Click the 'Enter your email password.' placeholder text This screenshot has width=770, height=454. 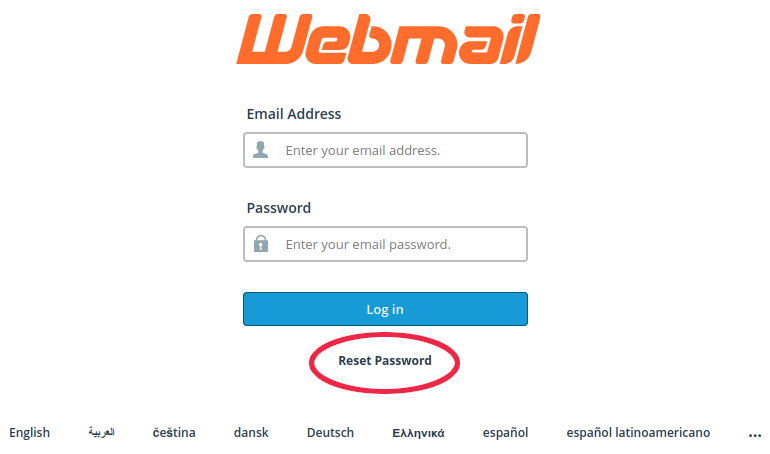coord(368,244)
